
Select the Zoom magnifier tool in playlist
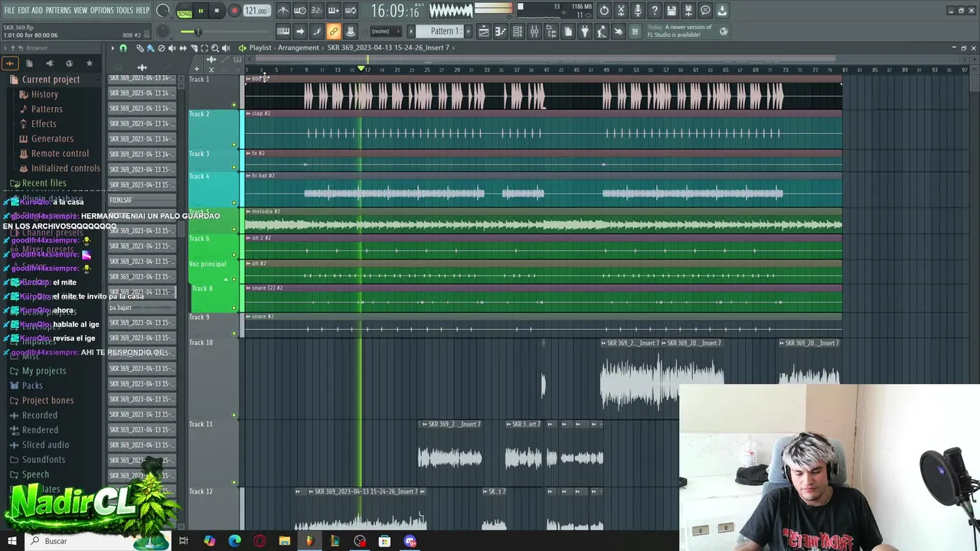[x=214, y=48]
